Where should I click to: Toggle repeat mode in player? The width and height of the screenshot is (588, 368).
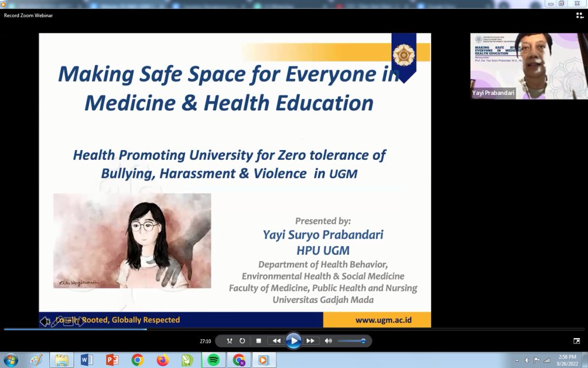(x=242, y=341)
